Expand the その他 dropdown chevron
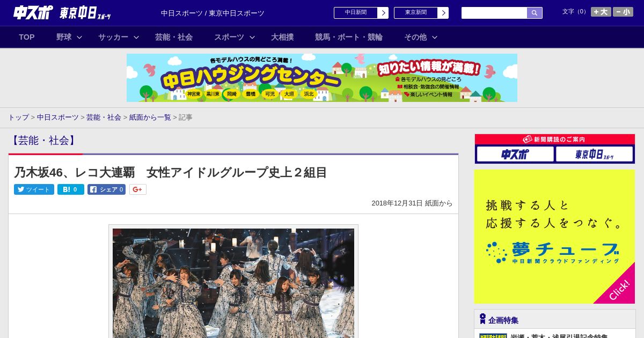This screenshot has height=338, width=644. (435, 37)
